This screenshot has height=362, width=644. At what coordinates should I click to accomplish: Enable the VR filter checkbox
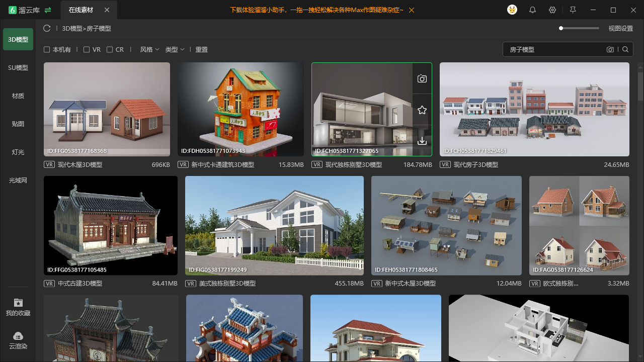pos(87,50)
